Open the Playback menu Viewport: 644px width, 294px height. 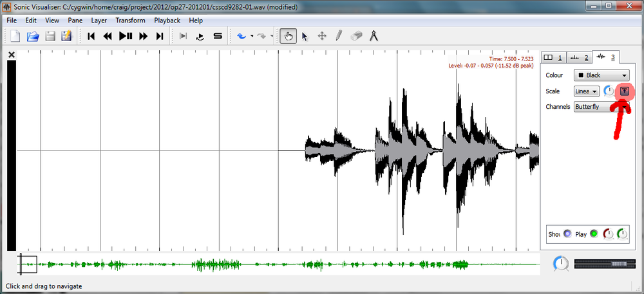pos(167,21)
